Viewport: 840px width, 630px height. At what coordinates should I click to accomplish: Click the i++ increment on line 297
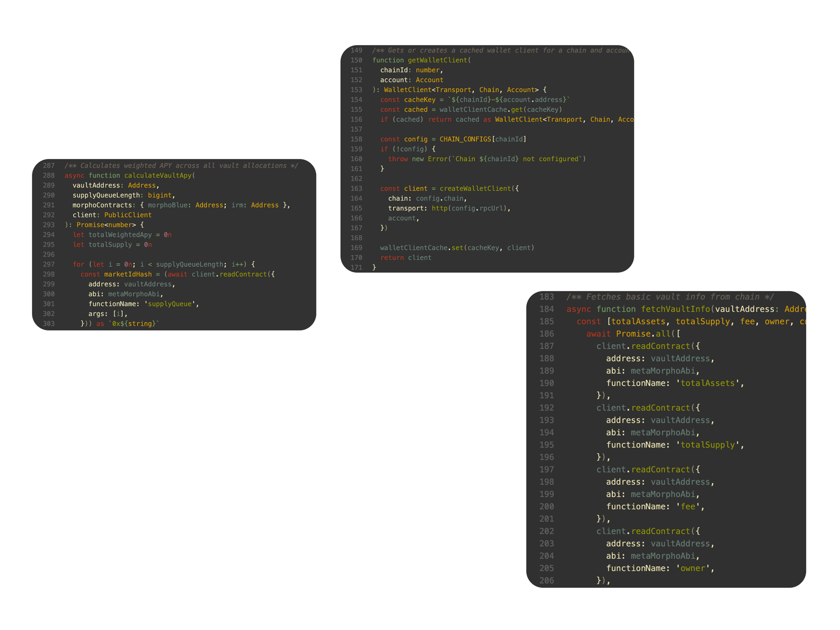point(237,264)
